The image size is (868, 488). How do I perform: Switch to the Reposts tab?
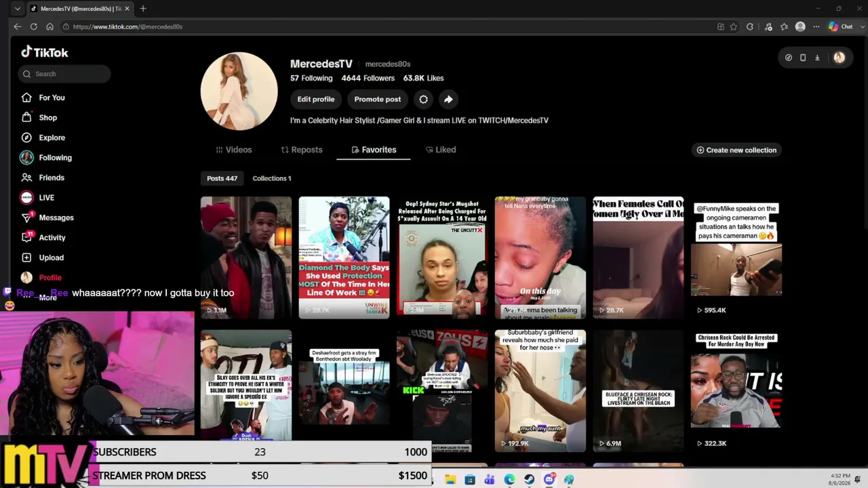pos(302,150)
